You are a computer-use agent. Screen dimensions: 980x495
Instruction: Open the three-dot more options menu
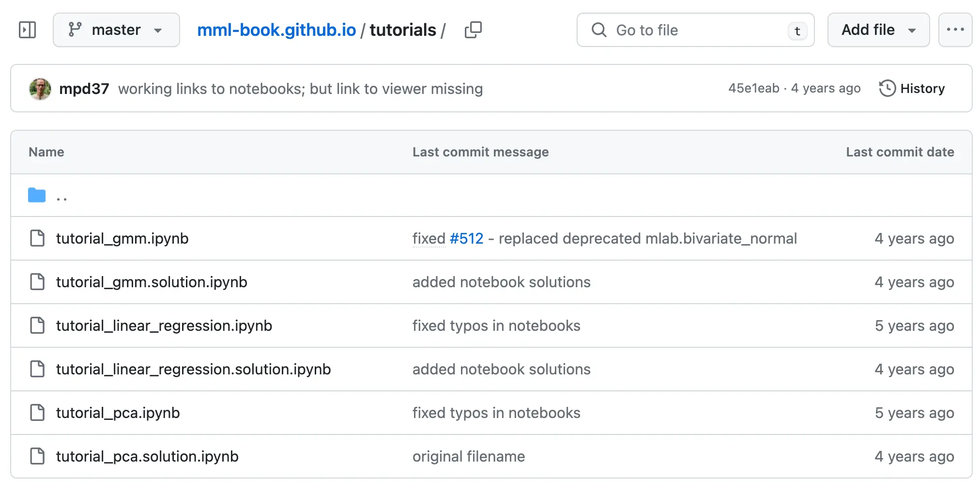(x=955, y=30)
